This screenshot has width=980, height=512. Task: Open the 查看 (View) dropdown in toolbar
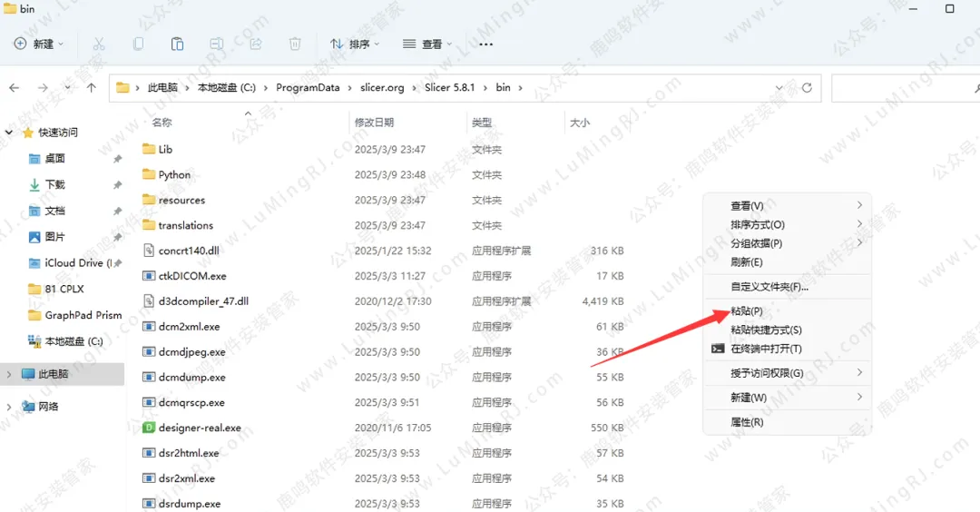tap(427, 44)
